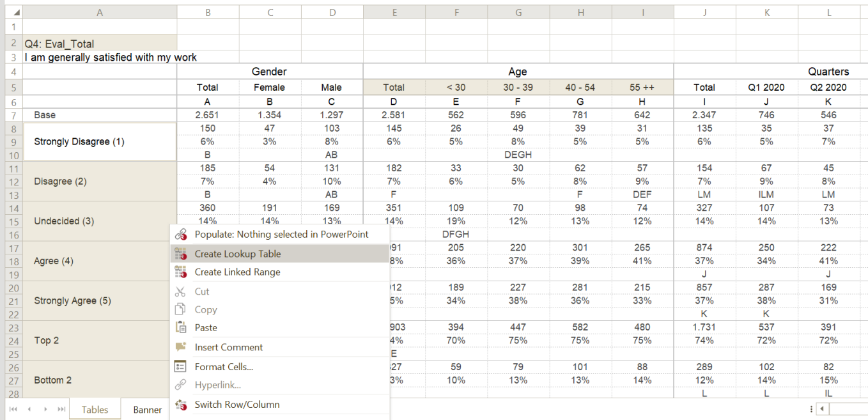Click the Format Cells list icon
This screenshot has height=420, width=868.
pos(182,366)
